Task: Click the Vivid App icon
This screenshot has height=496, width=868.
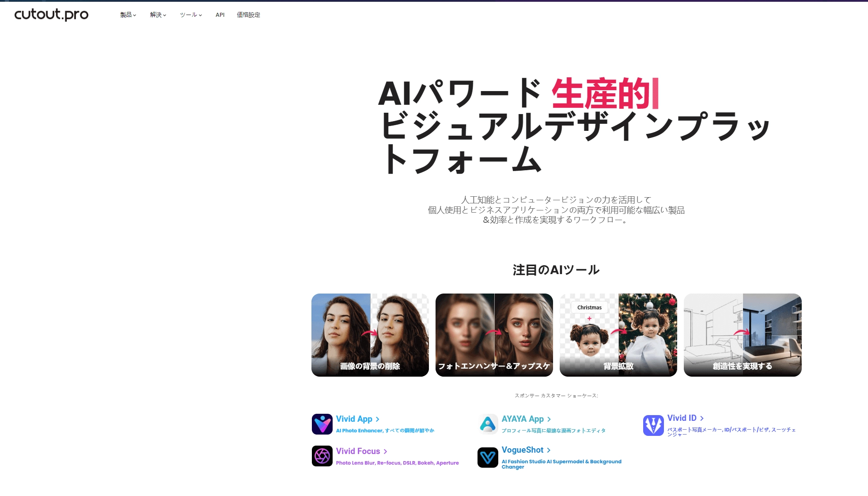Action: tap(322, 424)
